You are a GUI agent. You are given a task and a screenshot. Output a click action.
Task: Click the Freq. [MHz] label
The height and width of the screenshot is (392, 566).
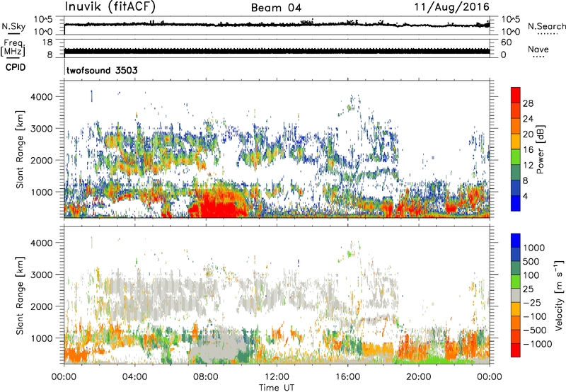point(13,48)
